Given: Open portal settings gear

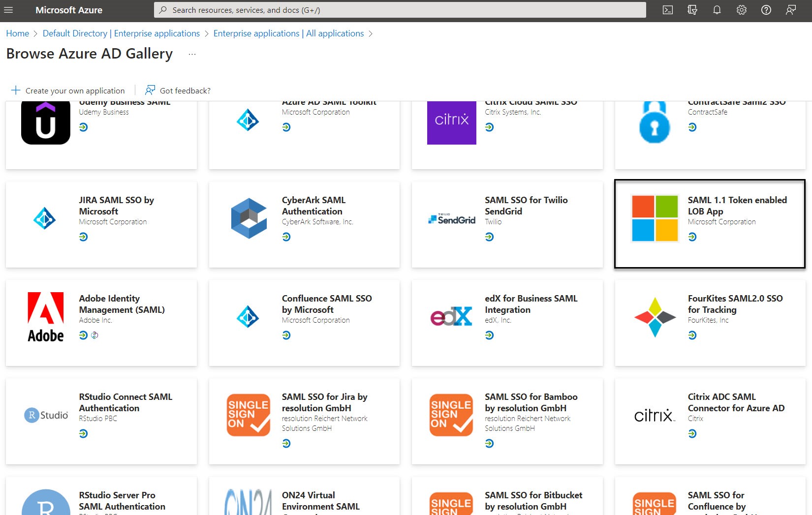Looking at the screenshot, I should pos(741,10).
